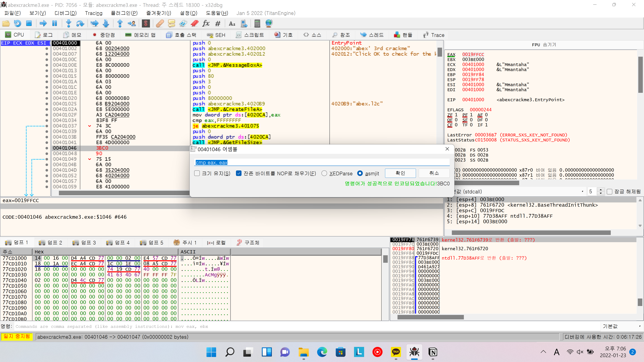Open File Explorer from the taskbar

point(304,352)
